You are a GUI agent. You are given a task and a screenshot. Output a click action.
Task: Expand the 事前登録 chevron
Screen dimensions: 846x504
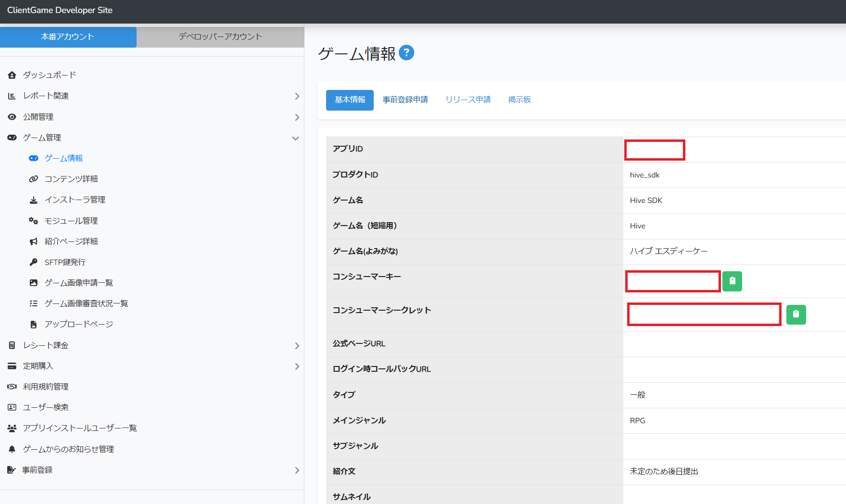point(297,470)
